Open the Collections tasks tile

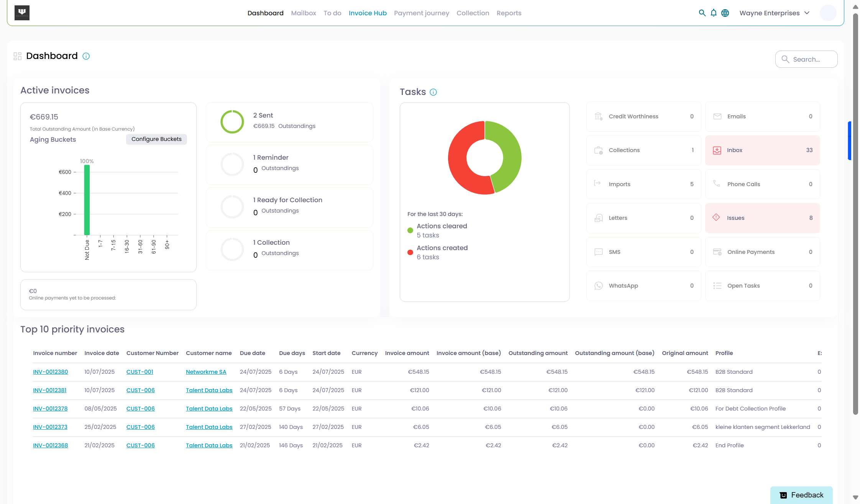(643, 150)
